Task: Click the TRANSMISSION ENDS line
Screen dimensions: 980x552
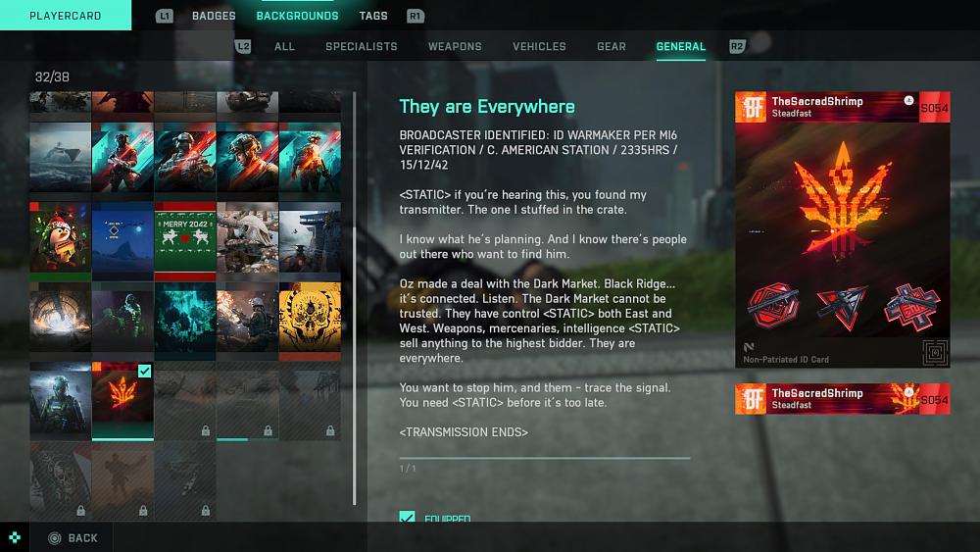Action: [464, 432]
